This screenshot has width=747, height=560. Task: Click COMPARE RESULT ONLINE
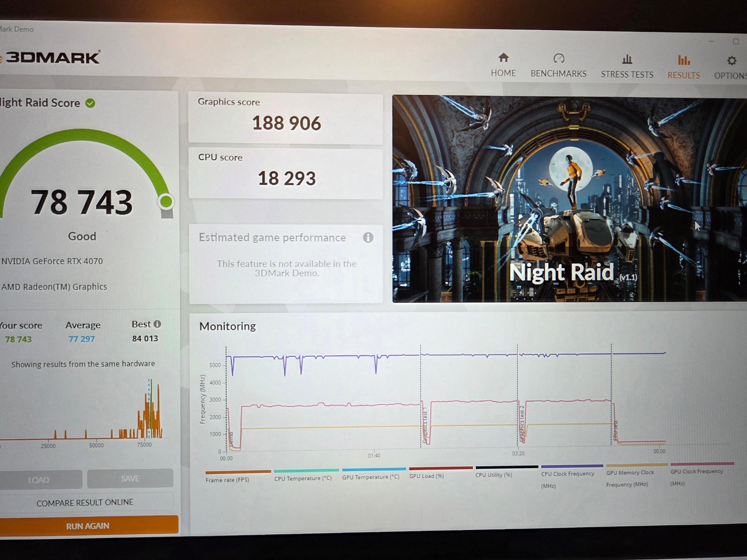click(x=85, y=502)
